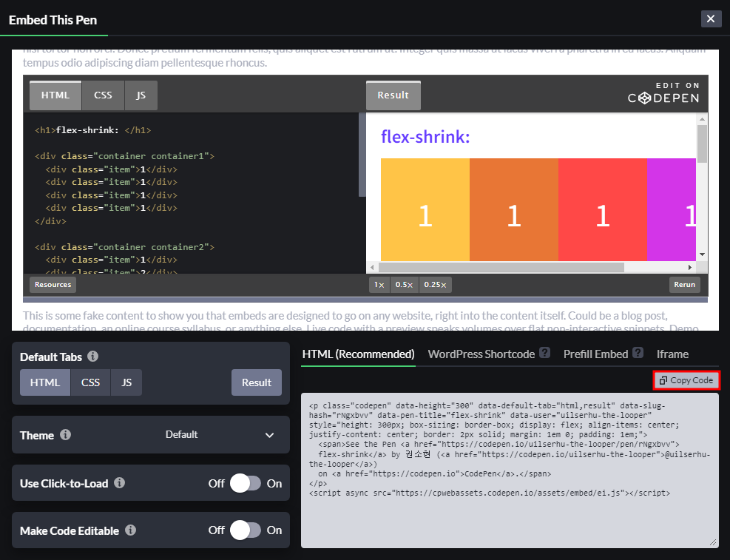The image size is (730, 560).
Task: Click scroll down arrow in result pane
Action: click(702, 254)
